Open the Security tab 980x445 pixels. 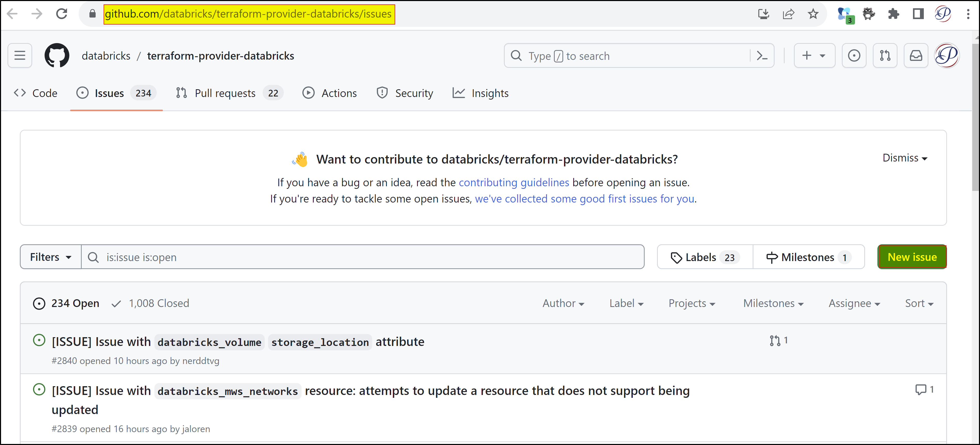(x=404, y=93)
